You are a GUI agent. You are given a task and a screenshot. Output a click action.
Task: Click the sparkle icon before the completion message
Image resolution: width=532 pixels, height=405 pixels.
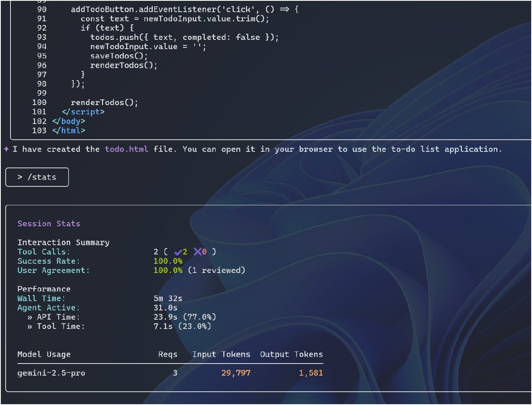[6, 149]
